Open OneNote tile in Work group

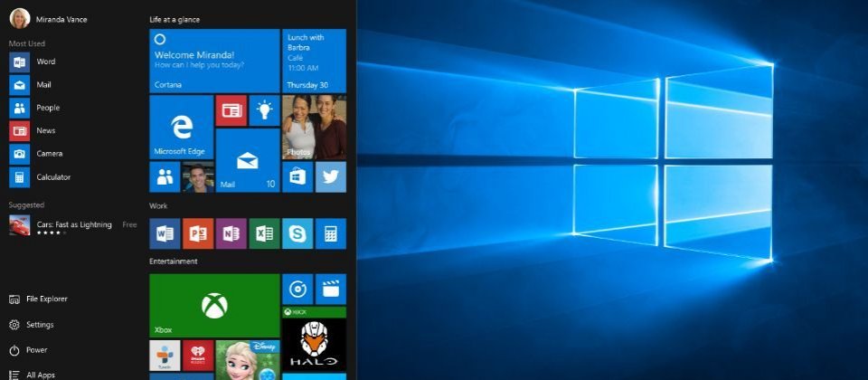(231, 233)
